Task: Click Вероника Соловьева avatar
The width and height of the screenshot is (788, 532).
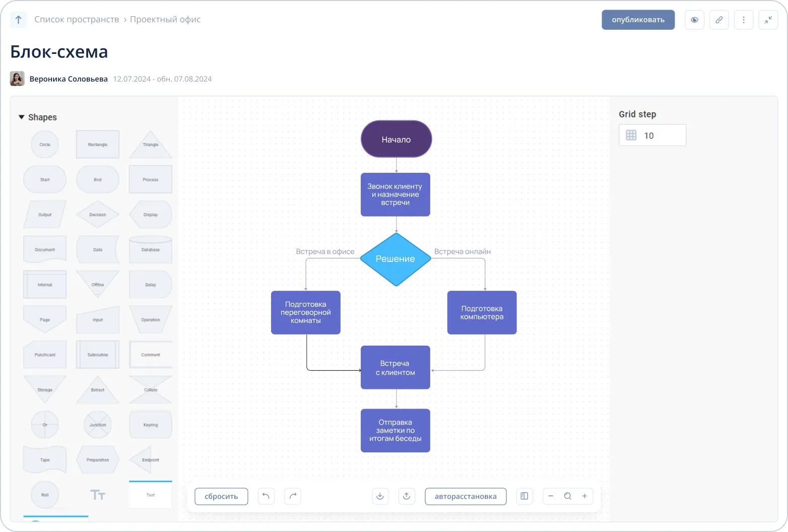Action: (17, 79)
